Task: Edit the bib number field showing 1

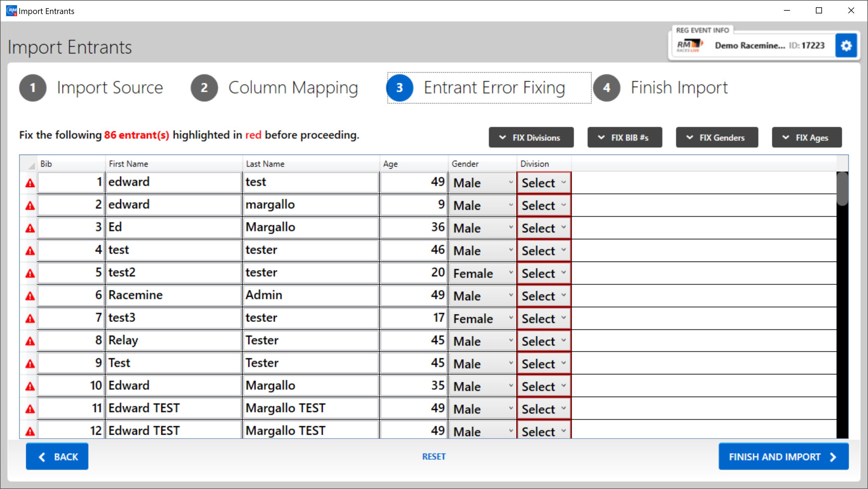Action: click(71, 182)
